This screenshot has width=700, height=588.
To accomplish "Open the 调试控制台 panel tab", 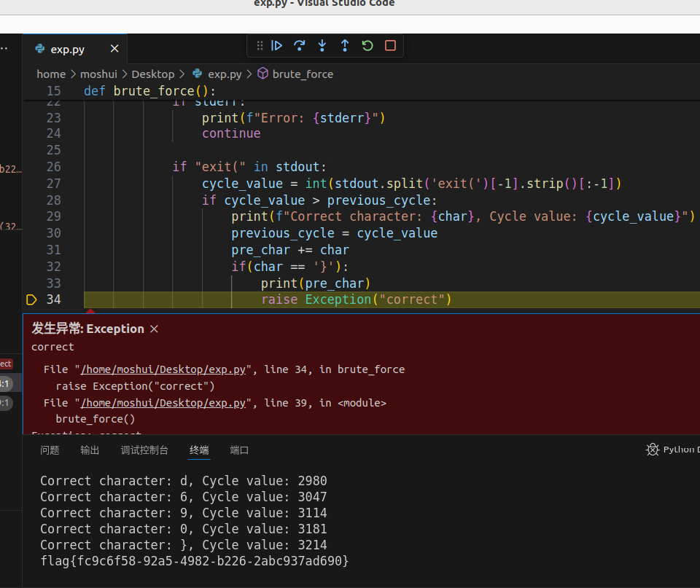I will tap(144, 450).
